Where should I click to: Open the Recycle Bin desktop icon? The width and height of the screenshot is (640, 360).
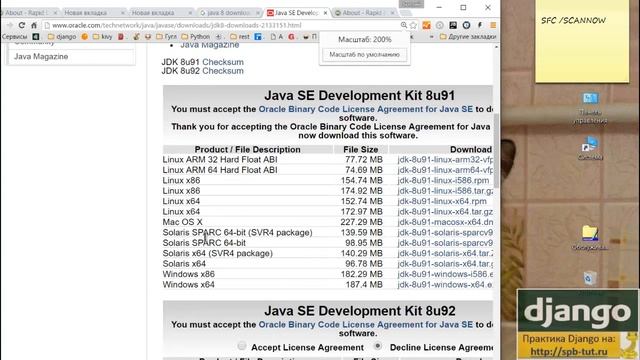[x=590, y=280]
